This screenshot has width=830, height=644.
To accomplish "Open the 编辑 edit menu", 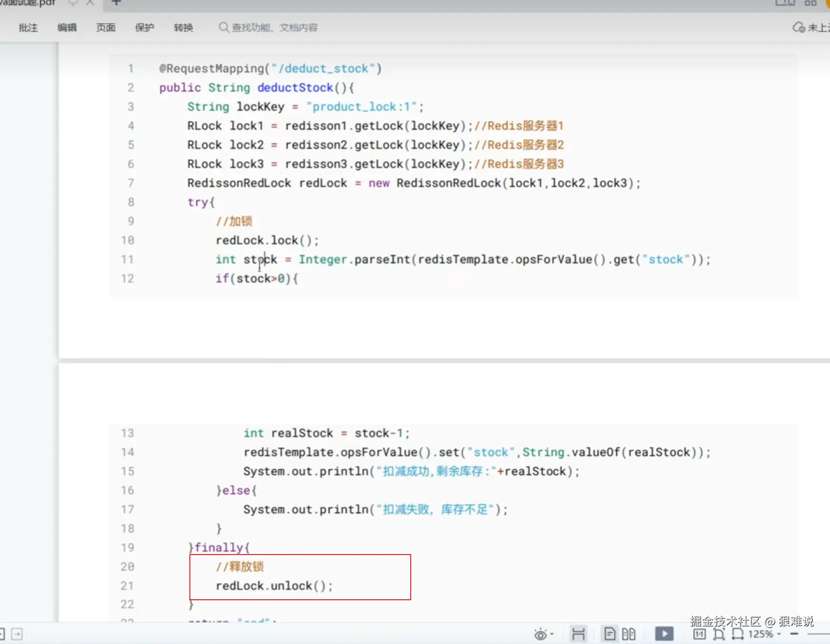I will [x=67, y=28].
